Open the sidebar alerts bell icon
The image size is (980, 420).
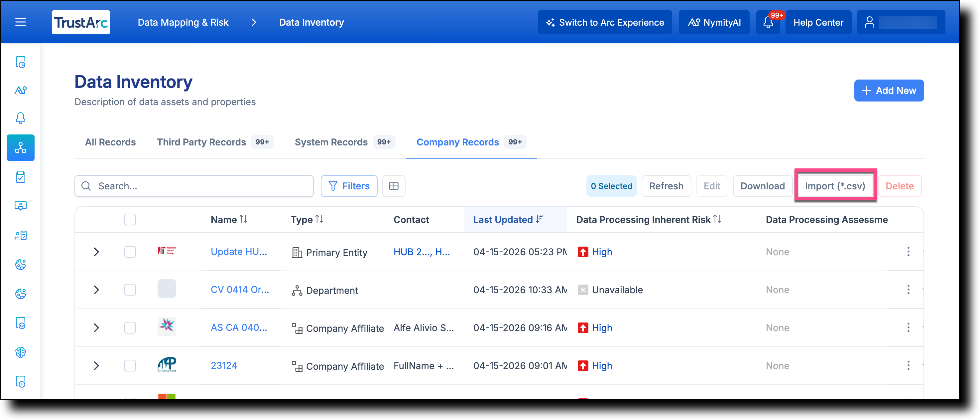point(21,118)
